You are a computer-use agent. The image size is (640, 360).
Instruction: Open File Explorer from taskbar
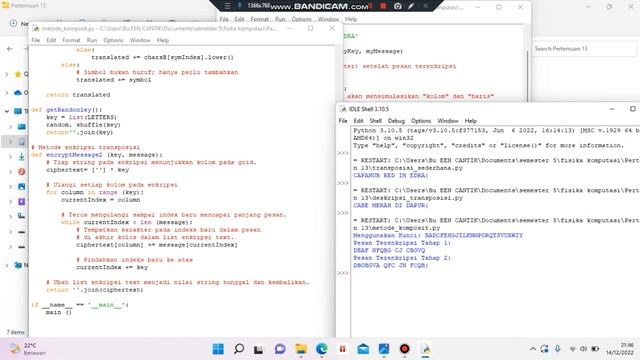[301, 349]
